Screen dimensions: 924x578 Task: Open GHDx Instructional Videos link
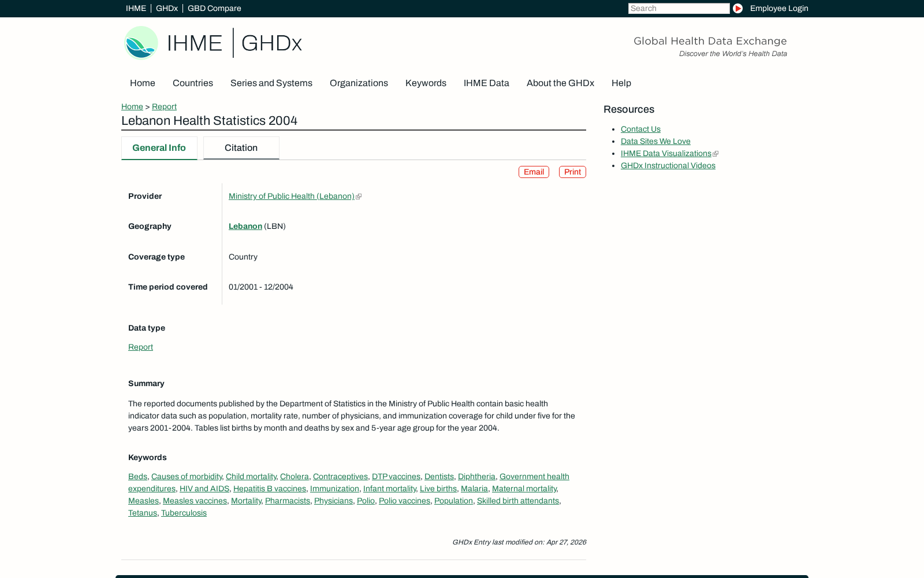(668, 165)
